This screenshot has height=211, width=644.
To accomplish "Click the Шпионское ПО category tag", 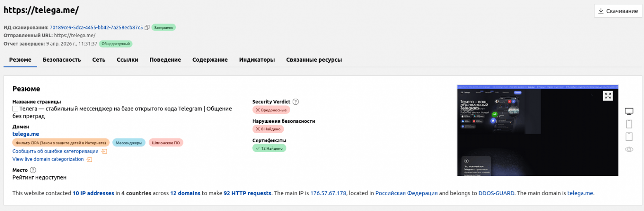I will pyautogui.click(x=166, y=143).
